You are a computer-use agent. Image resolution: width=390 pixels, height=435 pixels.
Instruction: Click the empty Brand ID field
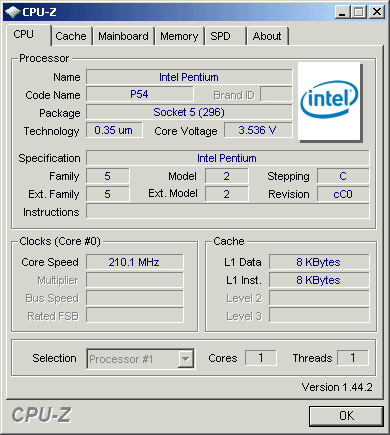click(x=276, y=95)
